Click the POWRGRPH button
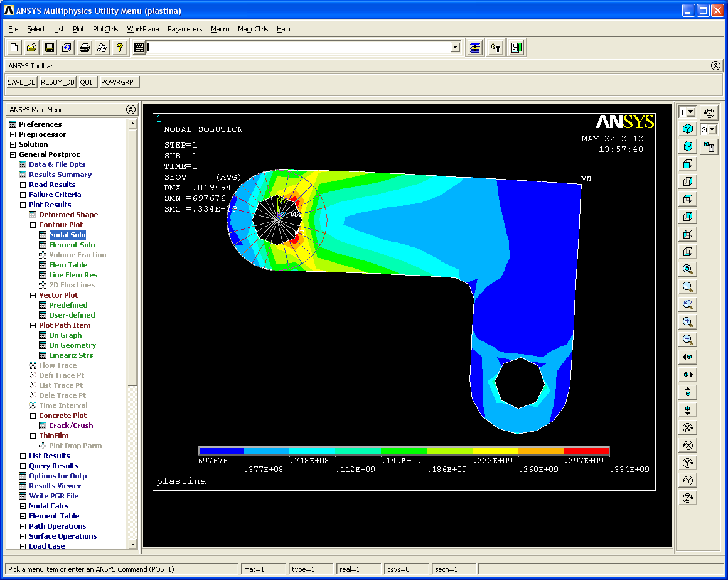The height and width of the screenshot is (580, 728). tap(119, 82)
